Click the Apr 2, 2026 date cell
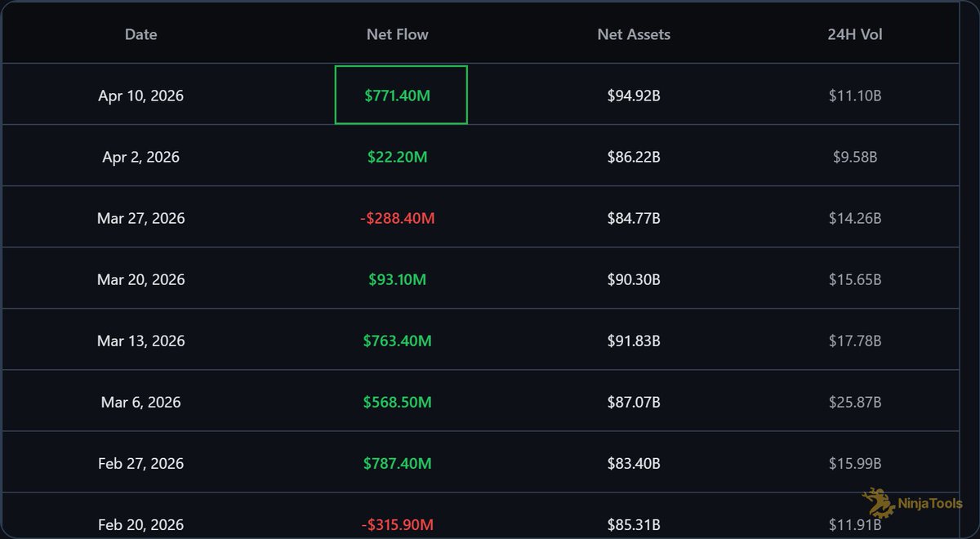Image resolution: width=980 pixels, height=539 pixels. click(x=140, y=157)
